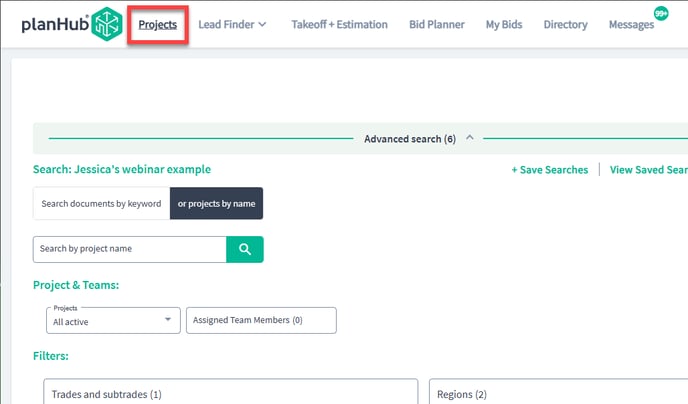This screenshot has height=404, width=688.
Task: Open the Regions (2) filter box
Action: click(558, 392)
